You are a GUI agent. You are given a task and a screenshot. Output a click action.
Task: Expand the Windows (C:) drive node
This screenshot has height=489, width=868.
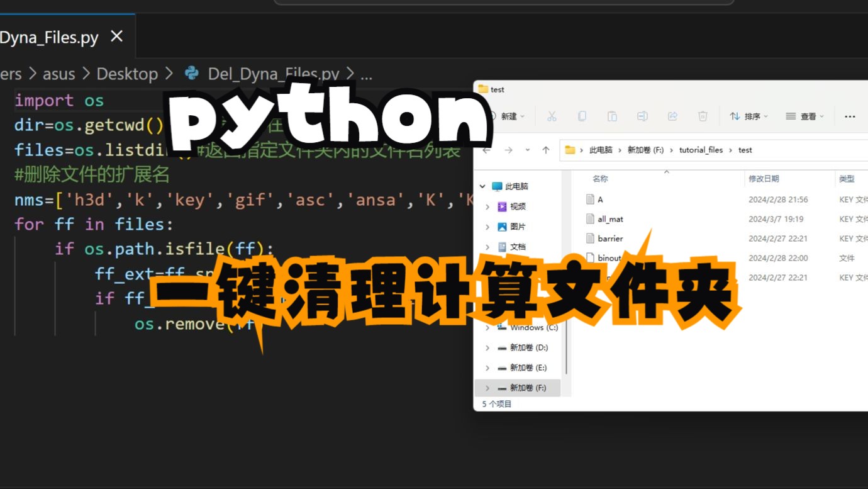point(487,327)
